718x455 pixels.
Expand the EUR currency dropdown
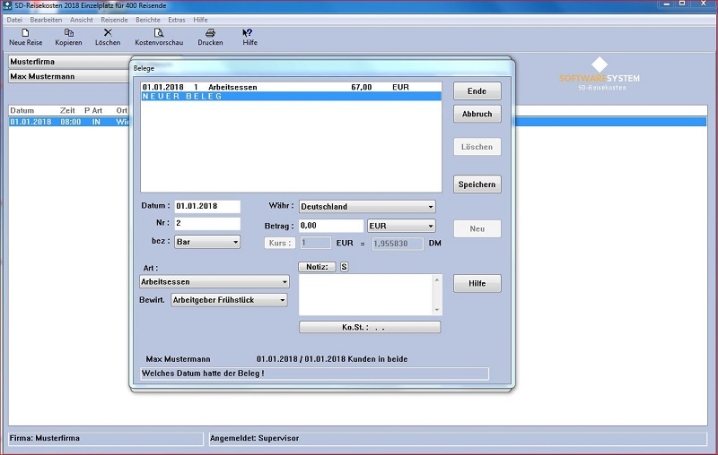coord(430,226)
